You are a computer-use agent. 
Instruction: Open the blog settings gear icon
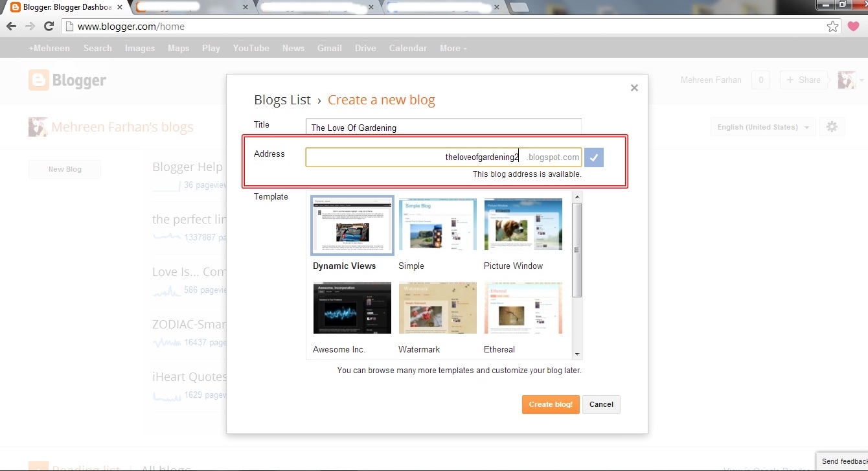832,126
